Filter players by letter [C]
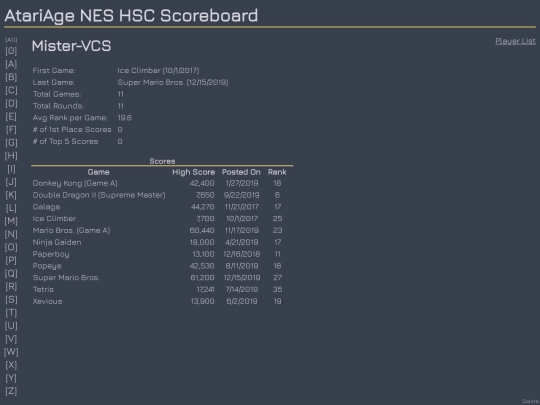540x405 pixels. coord(11,90)
